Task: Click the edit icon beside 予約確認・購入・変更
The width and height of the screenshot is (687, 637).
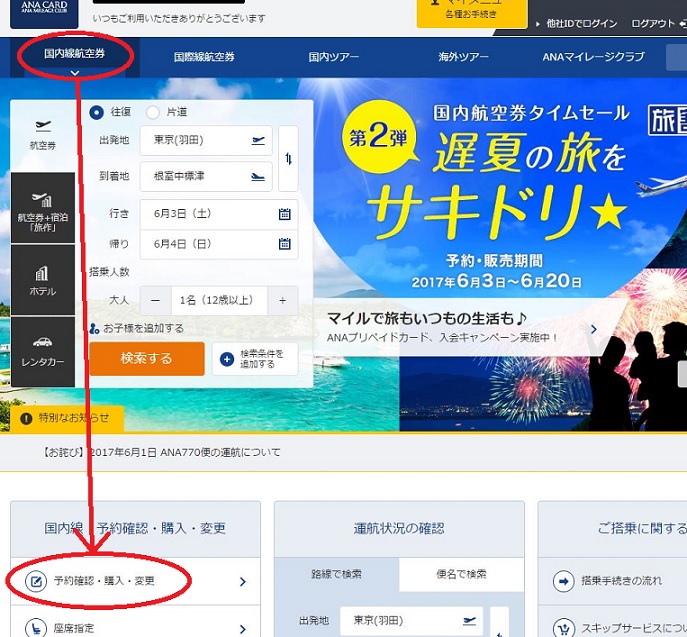Action: (36, 581)
